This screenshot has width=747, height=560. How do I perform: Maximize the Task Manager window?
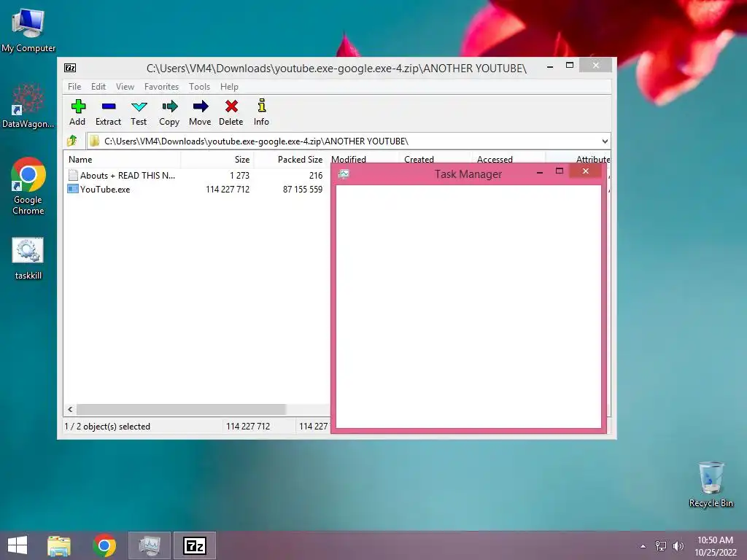coord(560,171)
